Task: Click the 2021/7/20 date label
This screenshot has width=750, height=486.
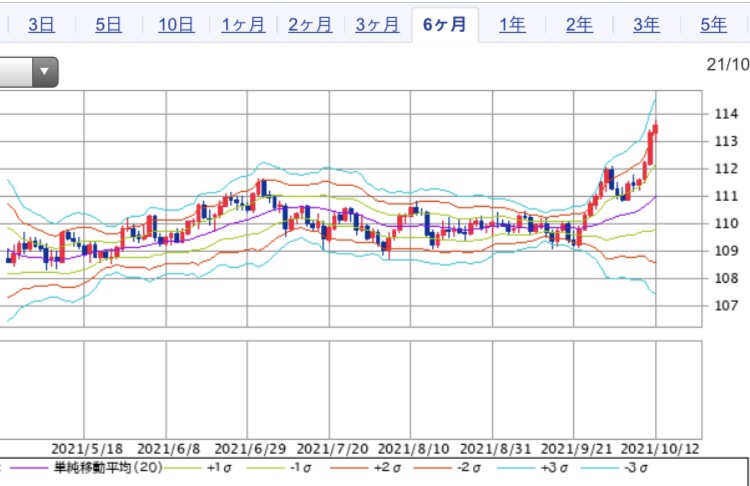Action: [x=332, y=449]
